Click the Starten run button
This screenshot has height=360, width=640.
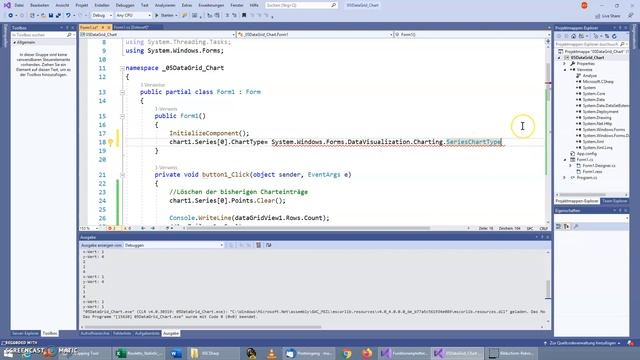click(x=165, y=16)
